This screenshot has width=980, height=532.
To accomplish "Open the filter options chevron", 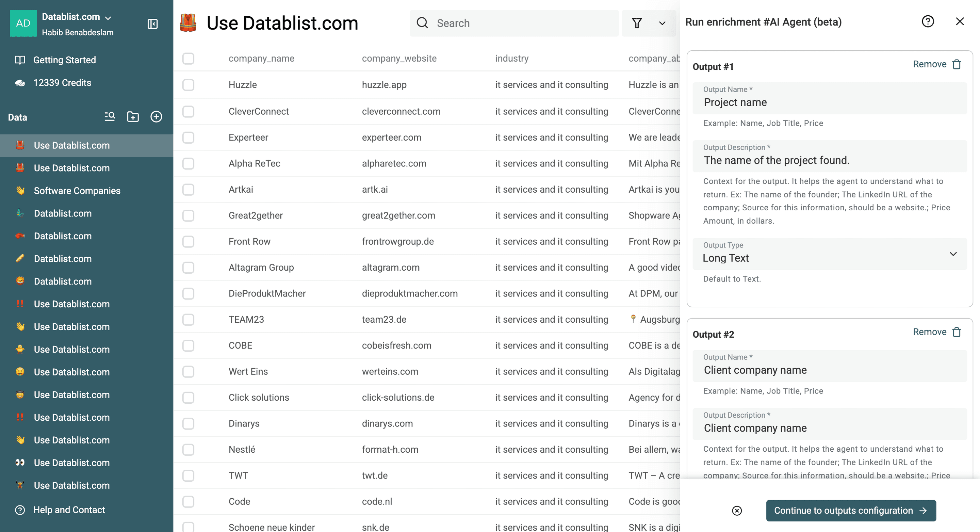I will 662,23.
